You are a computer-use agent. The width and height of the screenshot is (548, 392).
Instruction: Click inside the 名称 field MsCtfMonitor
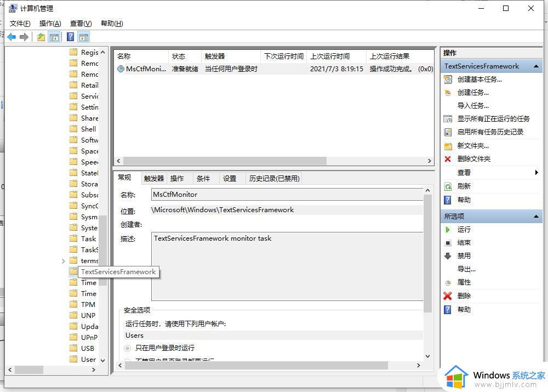(x=287, y=195)
